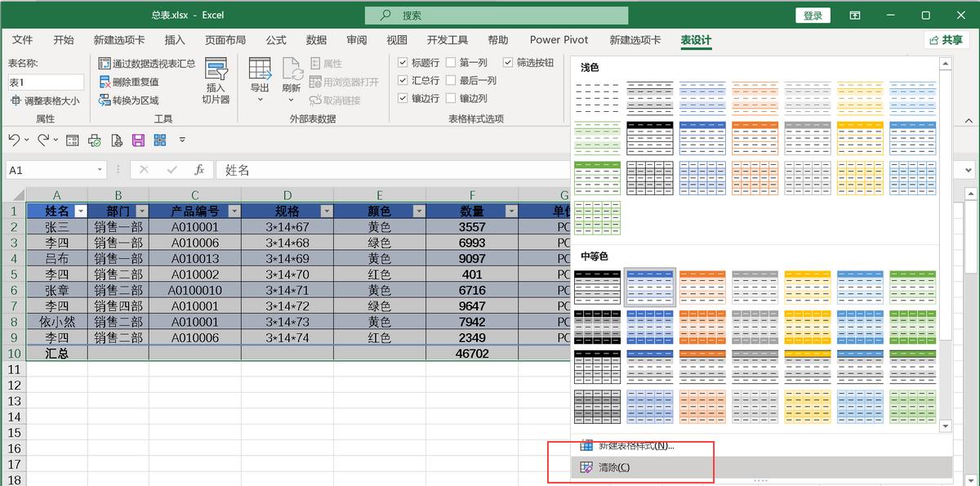Click the print preview page icon
980x486 pixels.
(x=116, y=140)
